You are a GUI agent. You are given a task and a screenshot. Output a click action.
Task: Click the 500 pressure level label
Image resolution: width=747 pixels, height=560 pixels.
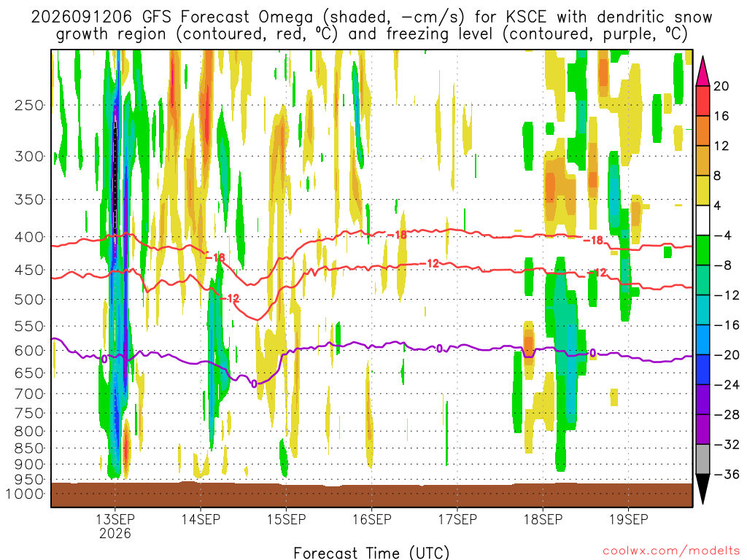[28, 300]
